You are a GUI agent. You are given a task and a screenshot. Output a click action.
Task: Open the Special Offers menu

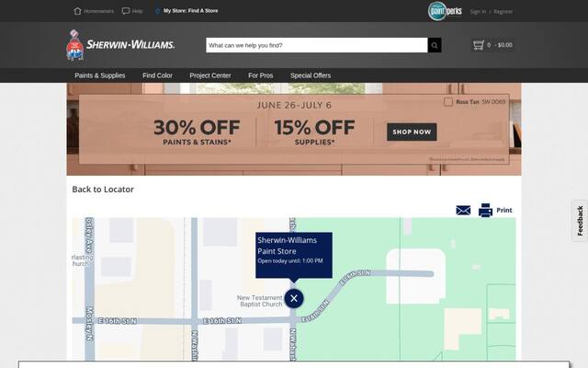tap(311, 75)
